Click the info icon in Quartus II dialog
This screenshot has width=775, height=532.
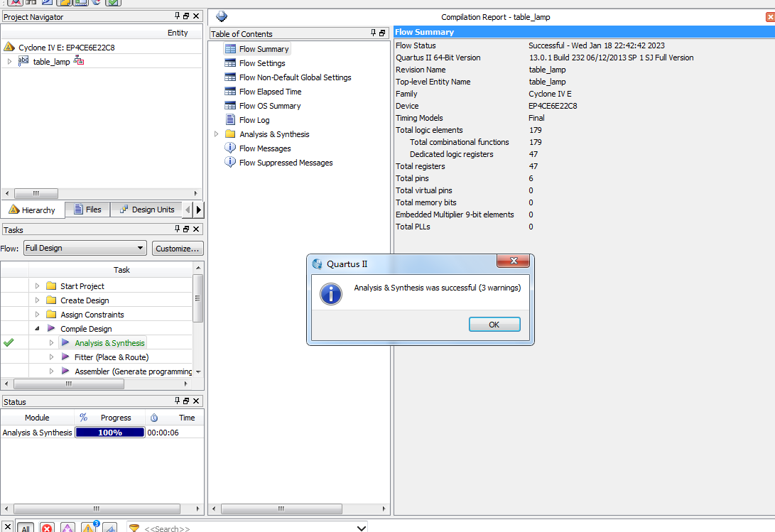tap(331, 294)
